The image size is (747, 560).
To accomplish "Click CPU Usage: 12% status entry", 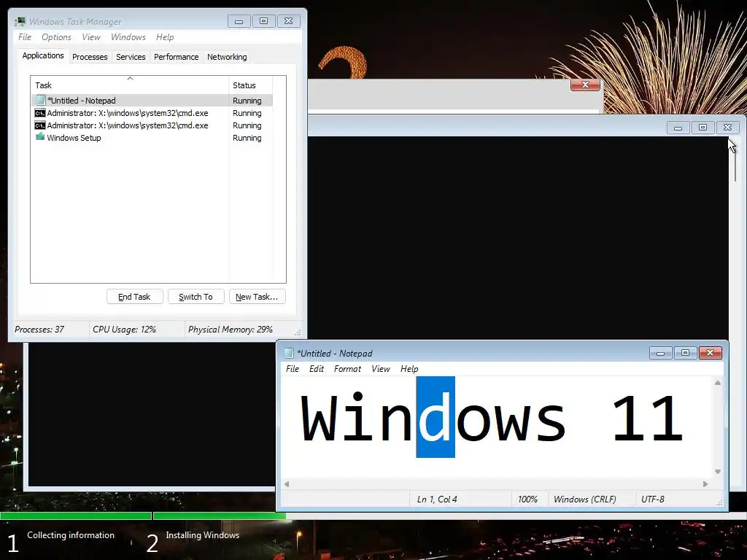I will 124,330.
